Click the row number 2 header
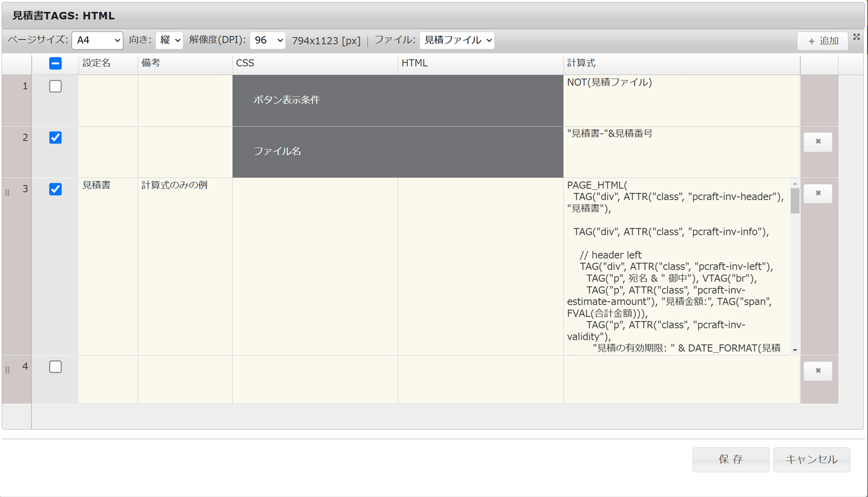868x497 pixels. click(x=17, y=152)
